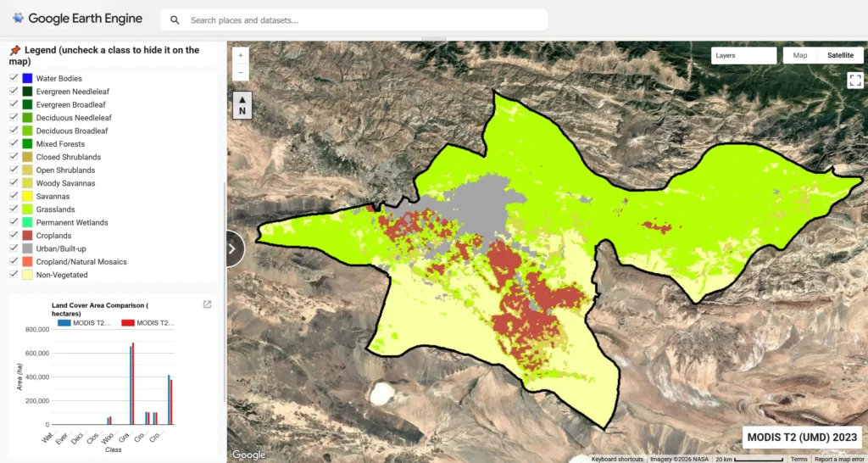Uncheck Urban/Built-up class
Image resolution: width=868 pixels, height=463 pixels.
pyautogui.click(x=14, y=248)
